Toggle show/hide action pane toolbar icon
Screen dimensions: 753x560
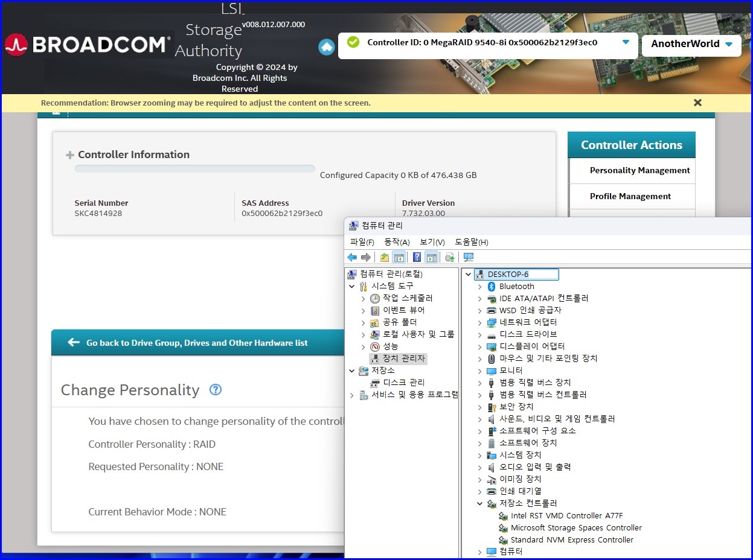click(431, 258)
